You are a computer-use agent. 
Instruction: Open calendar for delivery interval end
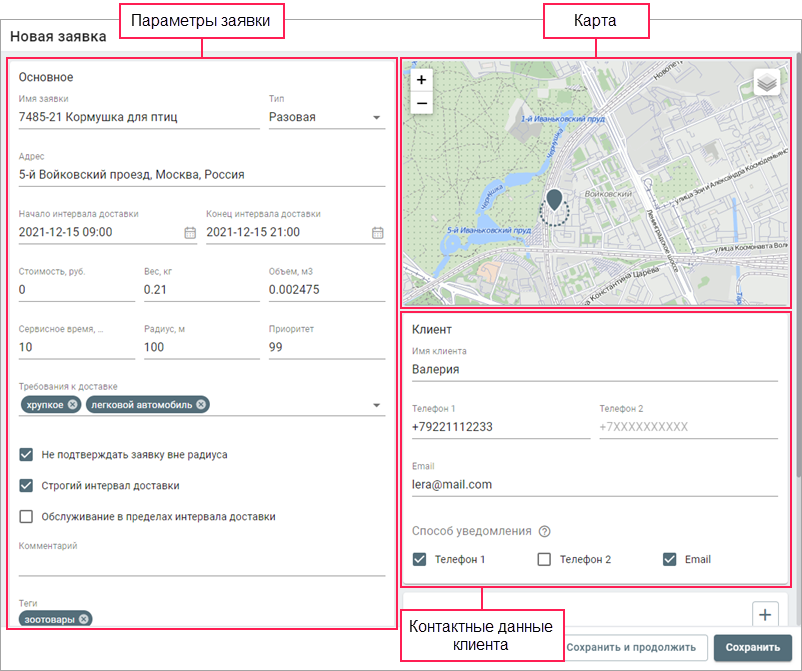tap(378, 233)
